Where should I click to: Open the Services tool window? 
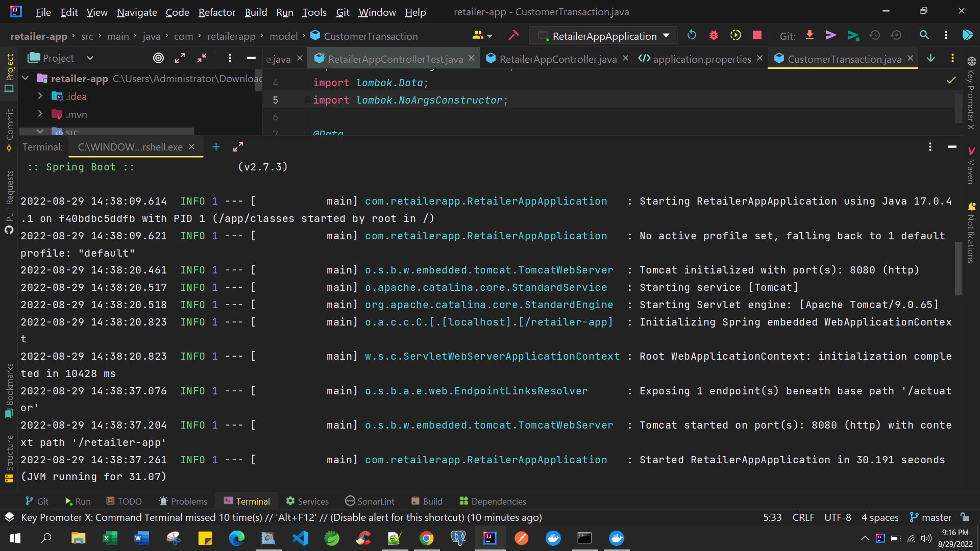307,501
